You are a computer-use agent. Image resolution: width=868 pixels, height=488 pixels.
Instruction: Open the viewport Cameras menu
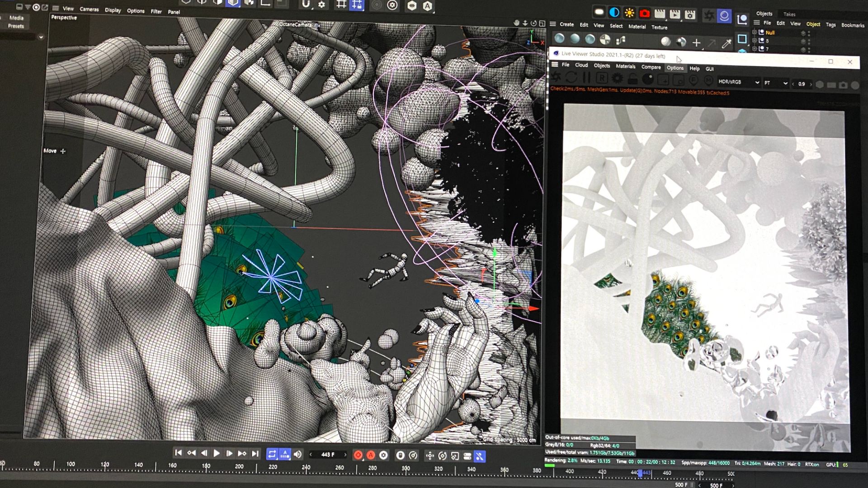point(89,9)
